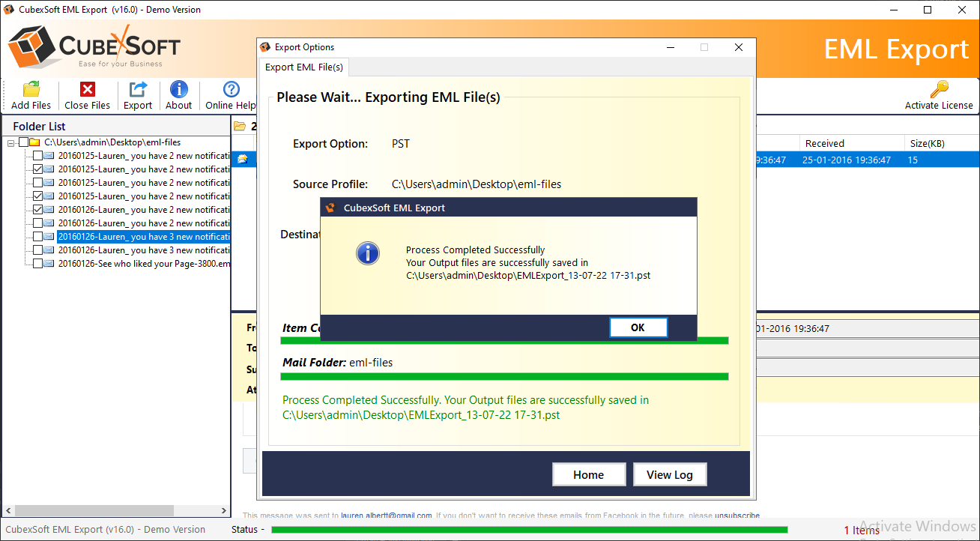Click the CubexSoft logo in header banner
This screenshot has height=541, width=980.
(94, 47)
